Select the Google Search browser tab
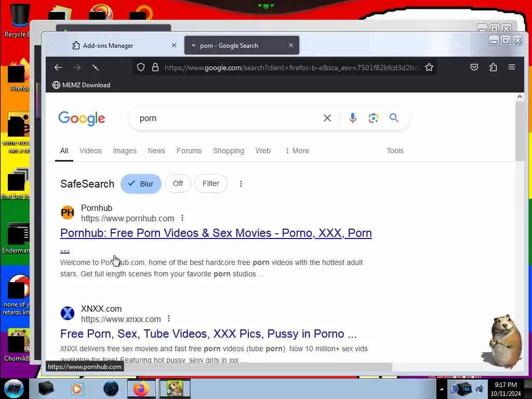The image size is (532, 399). pyautogui.click(x=242, y=46)
